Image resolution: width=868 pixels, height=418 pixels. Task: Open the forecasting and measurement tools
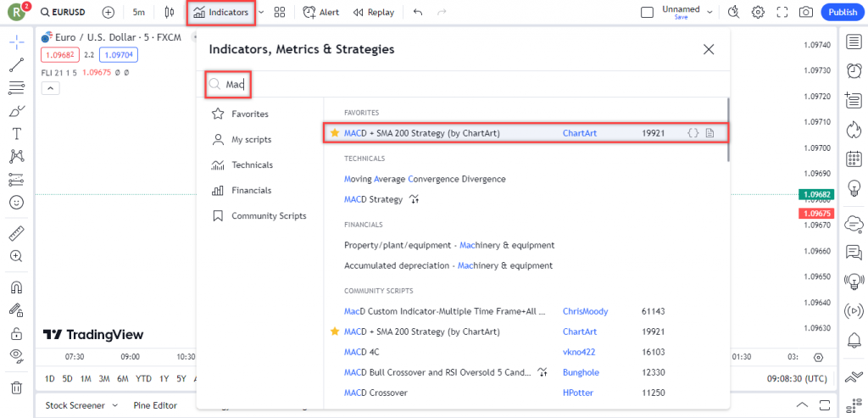(17, 180)
